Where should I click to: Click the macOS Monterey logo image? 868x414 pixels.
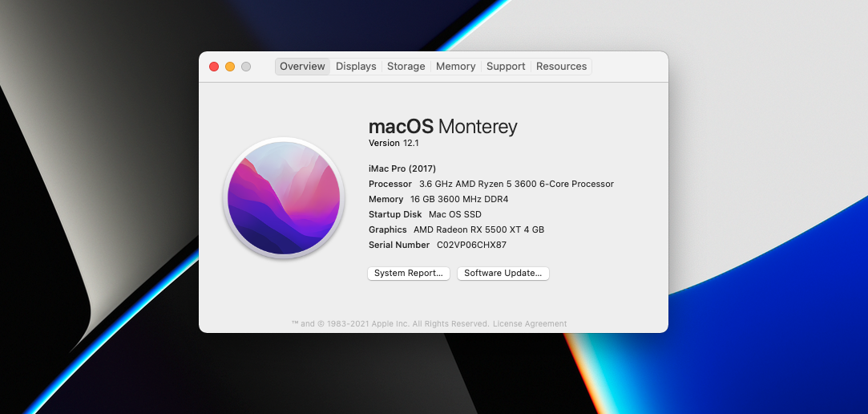click(x=284, y=197)
